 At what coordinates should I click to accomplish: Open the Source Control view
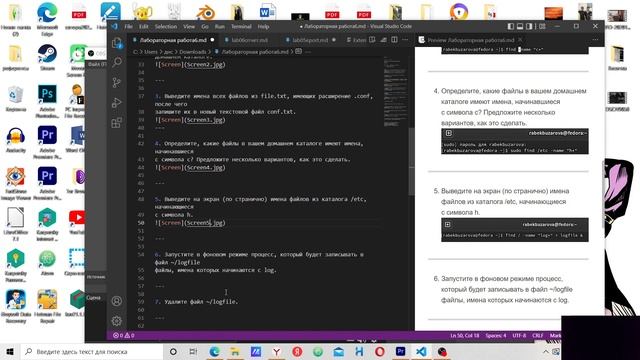coord(117,82)
